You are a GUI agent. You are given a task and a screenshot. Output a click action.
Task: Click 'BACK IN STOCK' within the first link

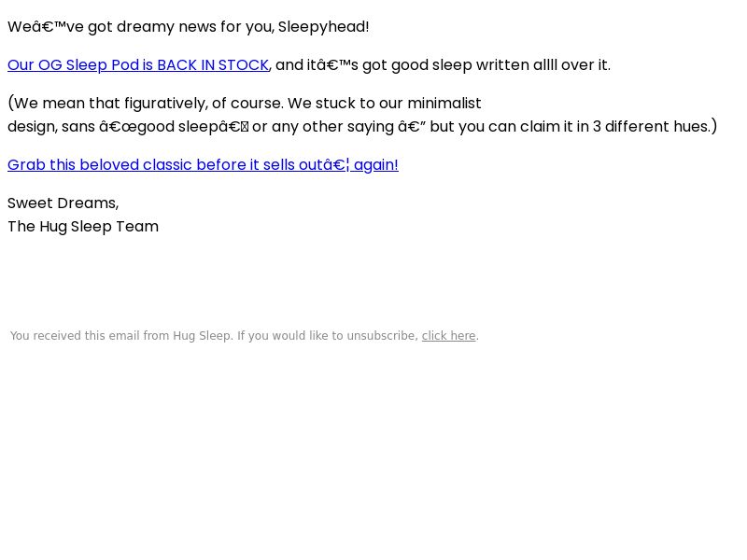[213, 64]
